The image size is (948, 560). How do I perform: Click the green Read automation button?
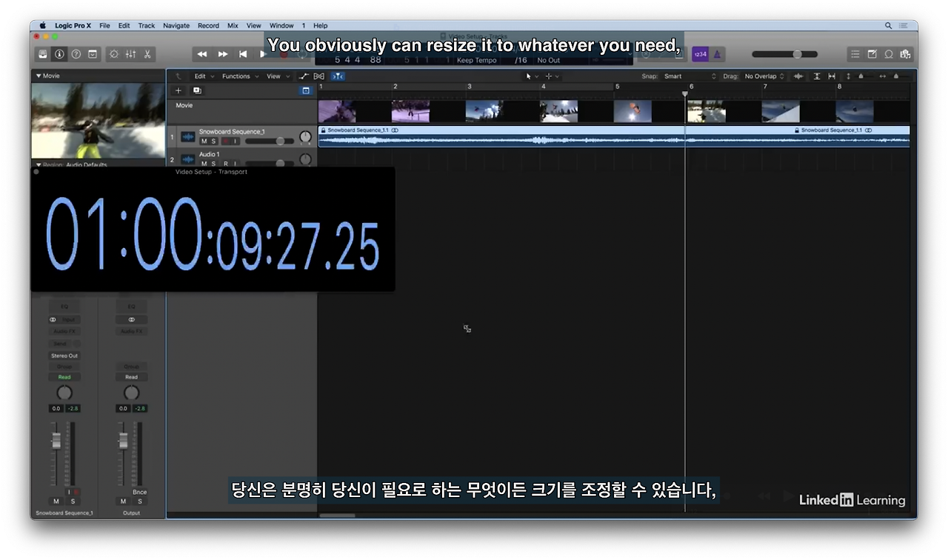(64, 377)
